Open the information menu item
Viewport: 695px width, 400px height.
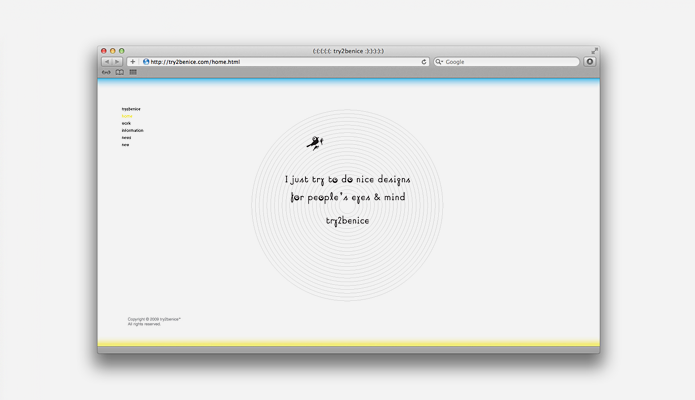coord(133,130)
